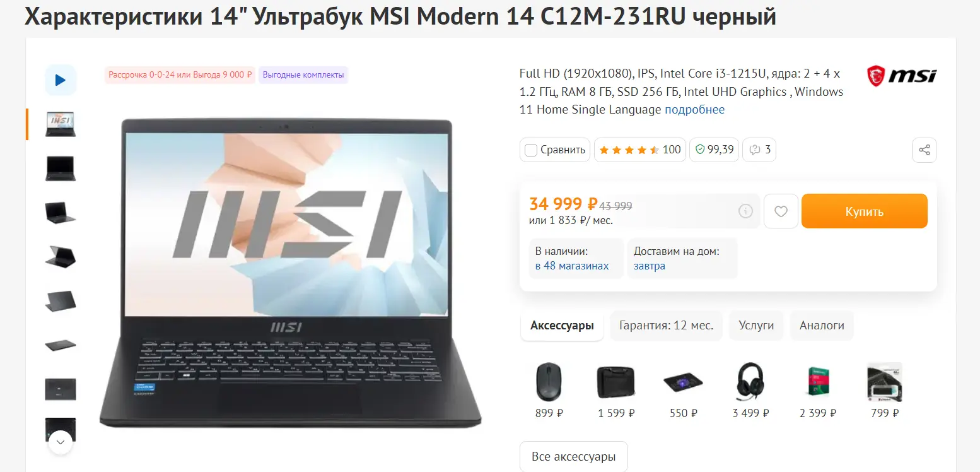Select the headset accessory for 3 499 ₽
This screenshot has width=980, height=472.
[x=750, y=382]
